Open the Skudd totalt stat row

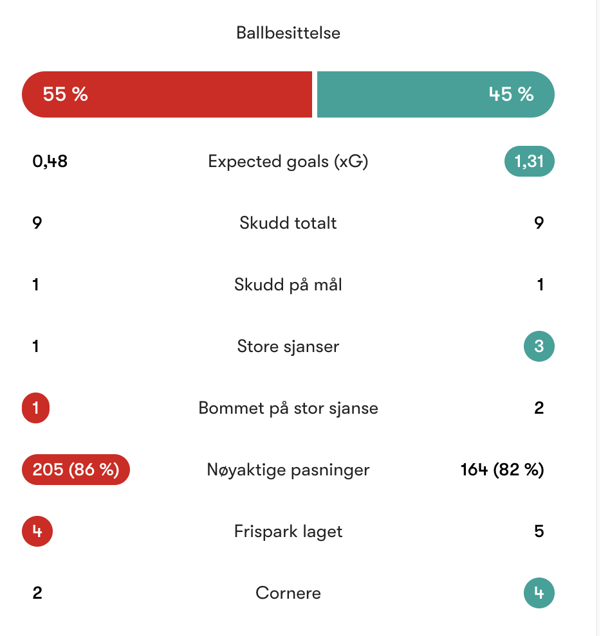pos(288,223)
